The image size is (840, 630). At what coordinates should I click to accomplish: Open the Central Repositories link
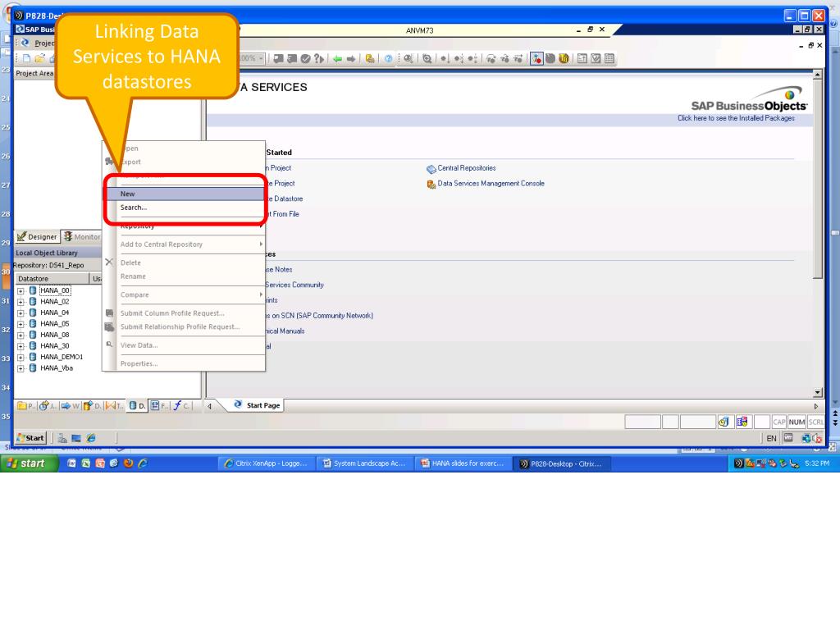tap(467, 168)
